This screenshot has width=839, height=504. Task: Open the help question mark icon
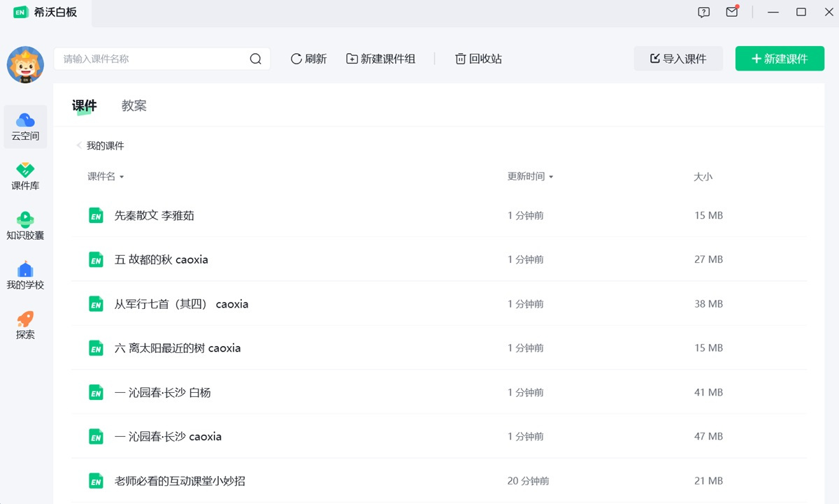click(x=703, y=12)
